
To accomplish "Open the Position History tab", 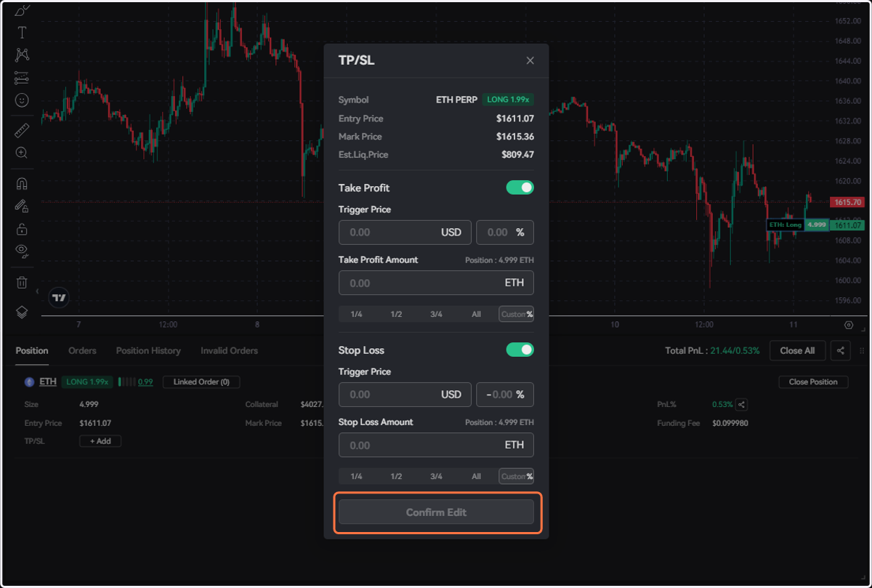I will click(148, 350).
